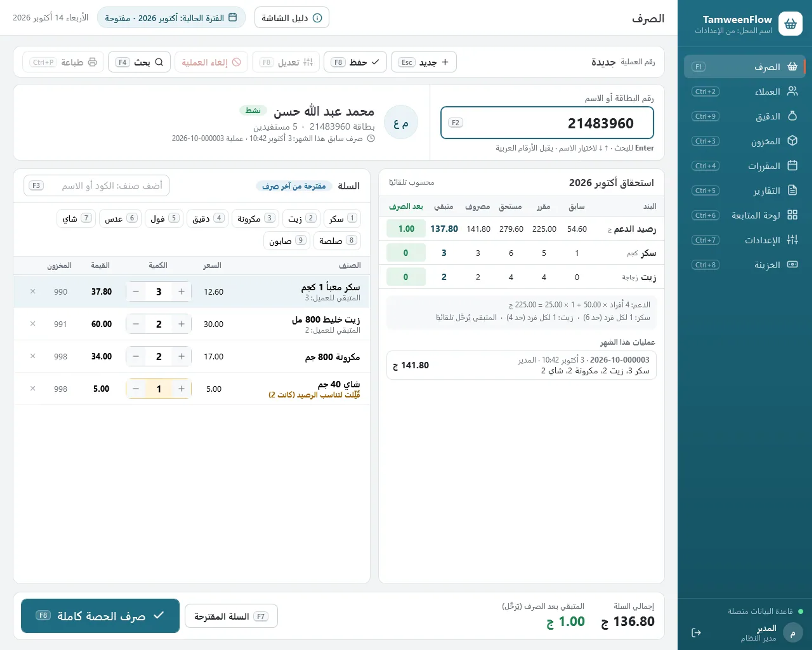Open دليل الشاشة screen guide
The width and height of the screenshot is (812, 650).
pyautogui.click(x=292, y=18)
